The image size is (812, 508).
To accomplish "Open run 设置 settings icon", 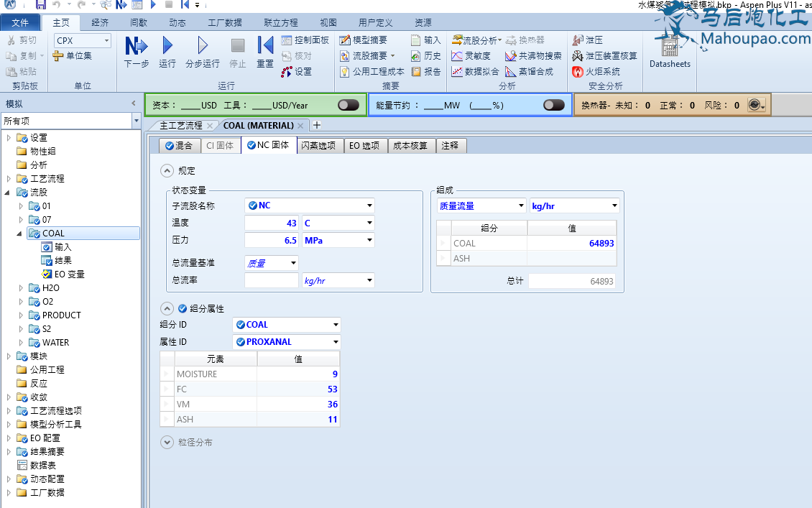I will pos(297,71).
